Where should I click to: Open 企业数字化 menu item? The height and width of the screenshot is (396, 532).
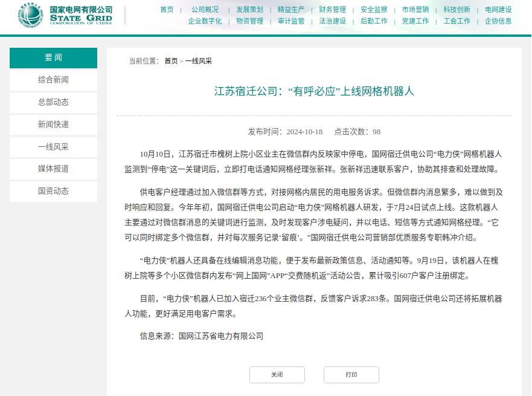coord(205,21)
